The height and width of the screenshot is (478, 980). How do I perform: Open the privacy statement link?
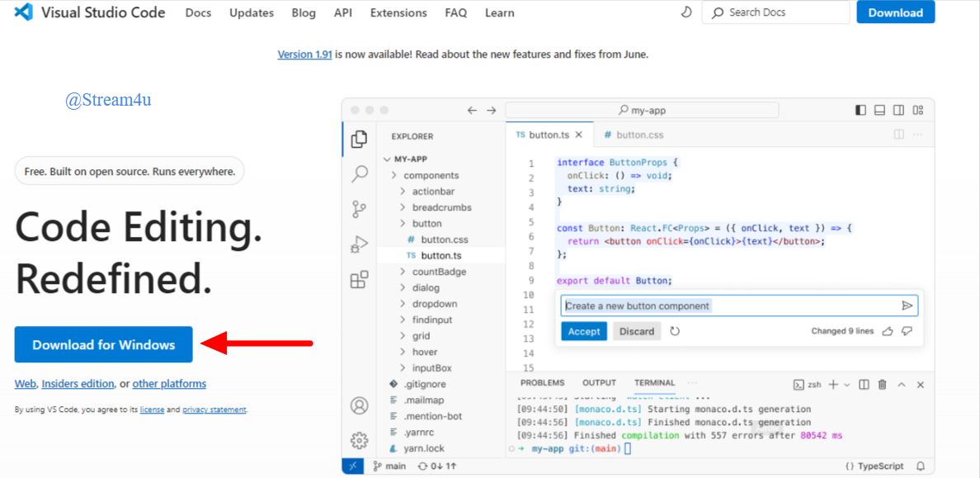point(214,409)
